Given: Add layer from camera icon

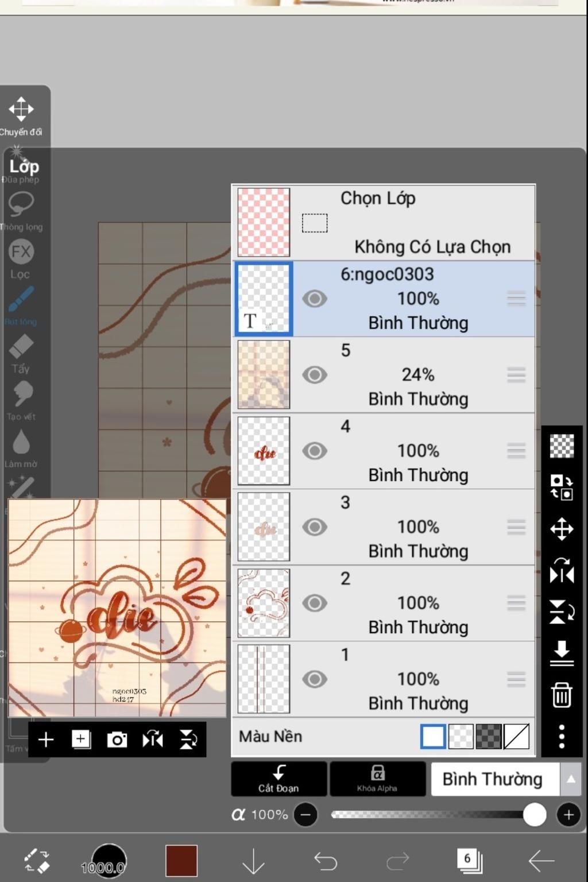Looking at the screenshot, I should point(117,740).
